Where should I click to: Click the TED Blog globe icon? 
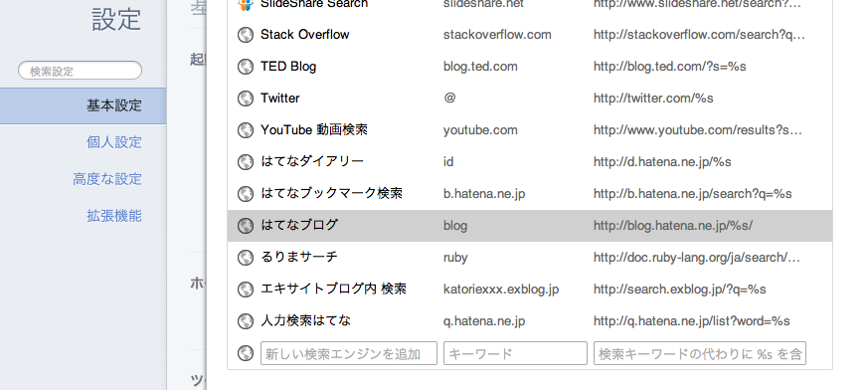click(246, 67)
